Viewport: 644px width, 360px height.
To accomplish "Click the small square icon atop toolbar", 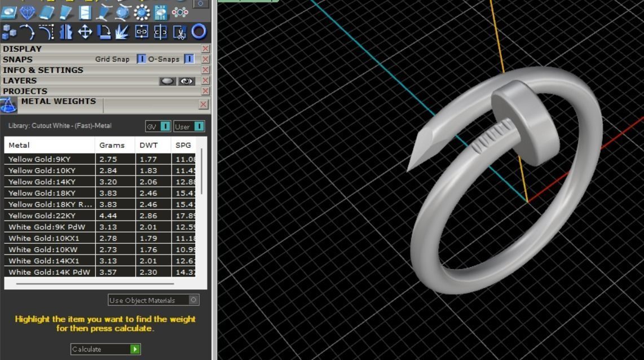I will tap(201, 4).
